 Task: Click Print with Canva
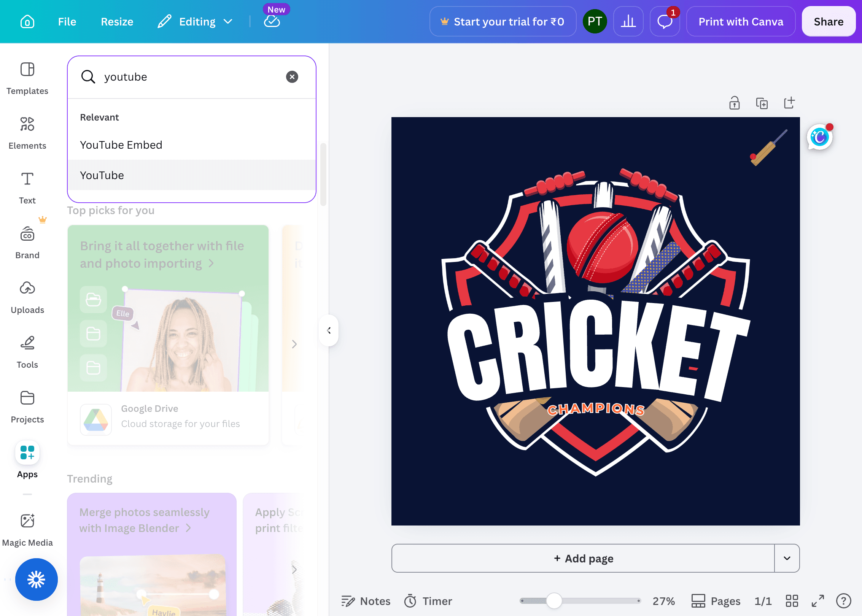[x=741, y=22]
